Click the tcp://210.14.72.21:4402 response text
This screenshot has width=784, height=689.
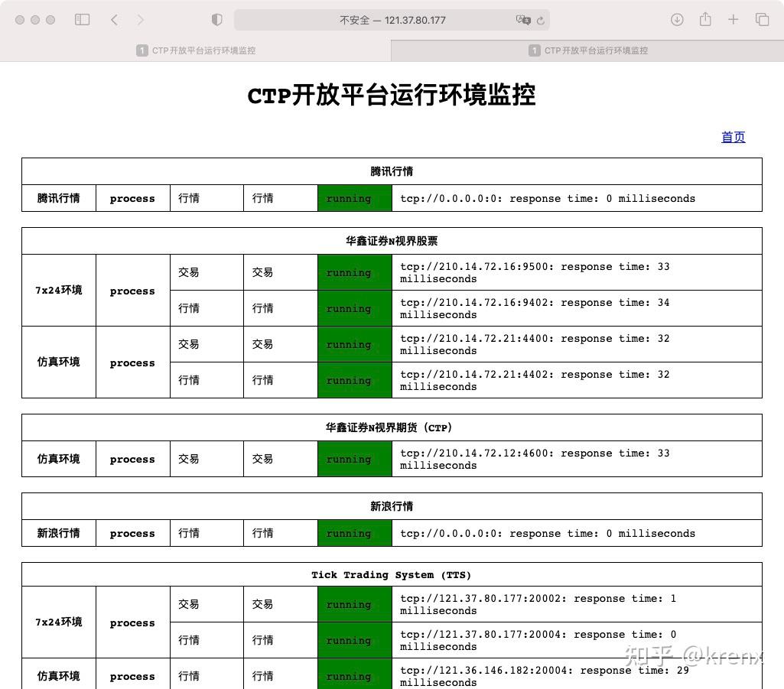[x=535, y=381]
